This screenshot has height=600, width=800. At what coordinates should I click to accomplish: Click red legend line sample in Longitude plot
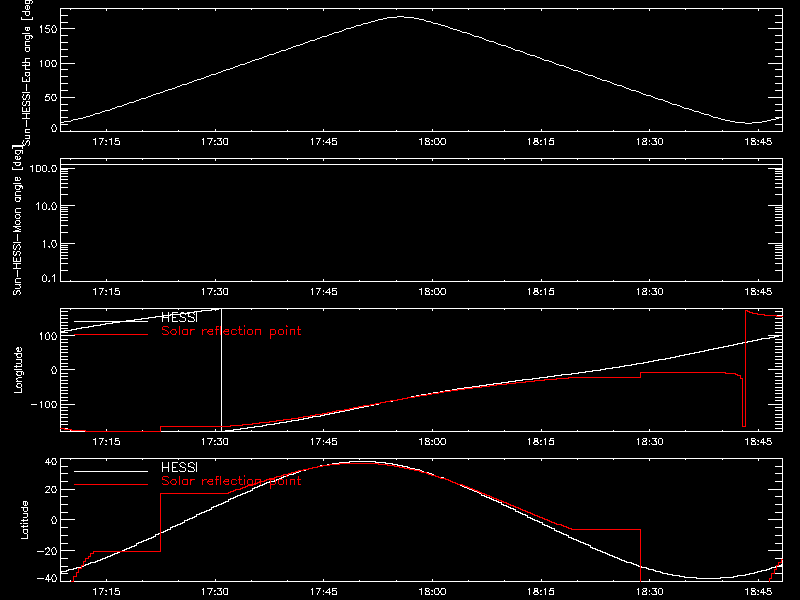point(111,335)
